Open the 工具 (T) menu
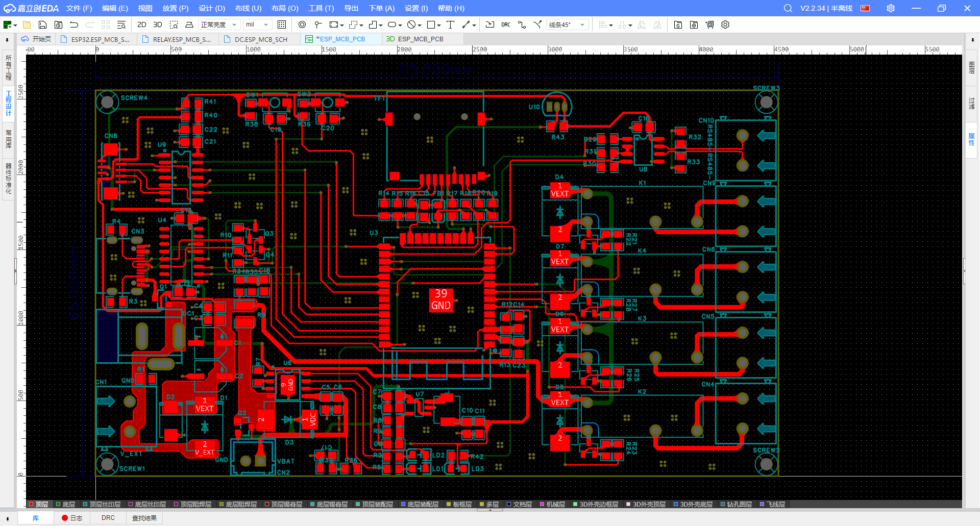This screenshot has height=526, width=980. point(321,8)
